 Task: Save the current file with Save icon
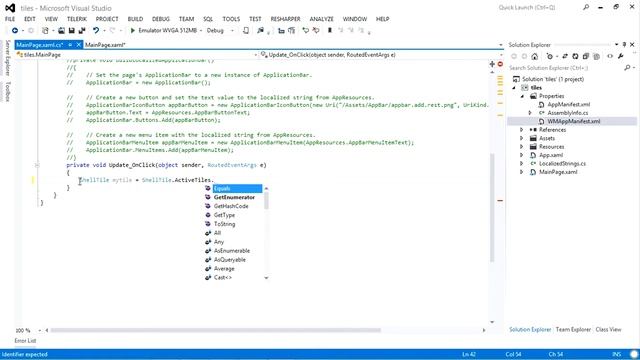(x=71, y=30)
